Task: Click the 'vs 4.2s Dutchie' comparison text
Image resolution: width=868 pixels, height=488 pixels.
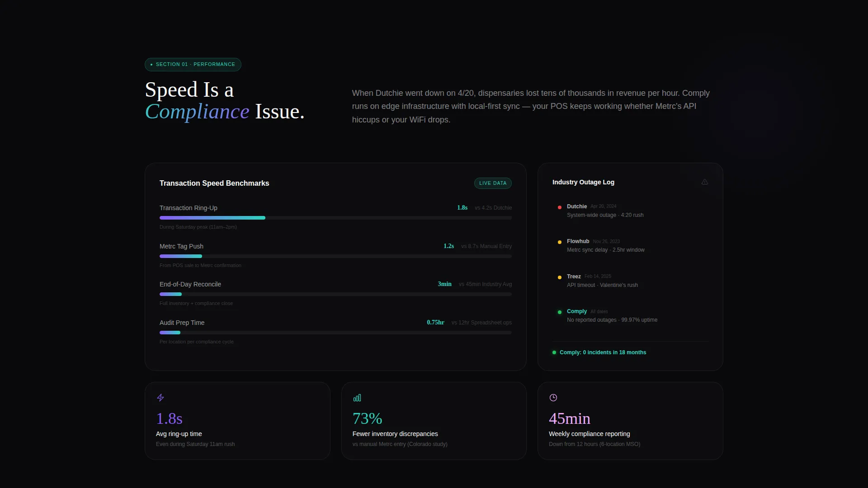Action: click(493, 208)
